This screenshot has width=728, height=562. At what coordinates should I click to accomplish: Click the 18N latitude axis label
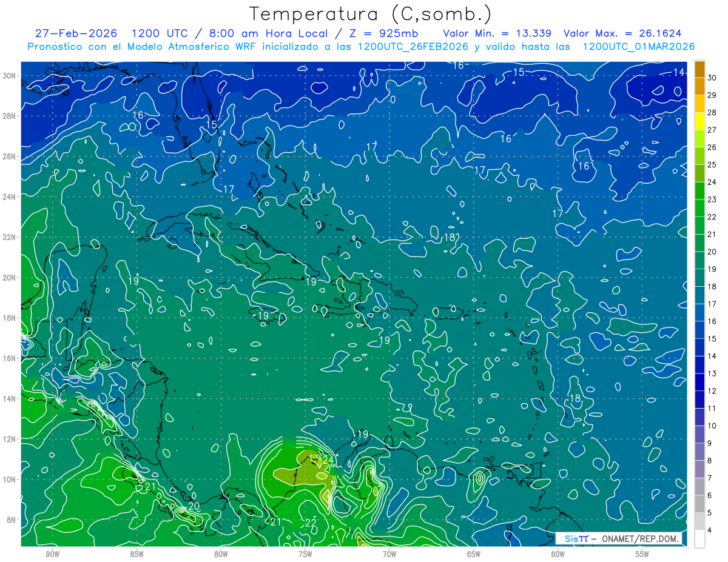pos(10,318)
